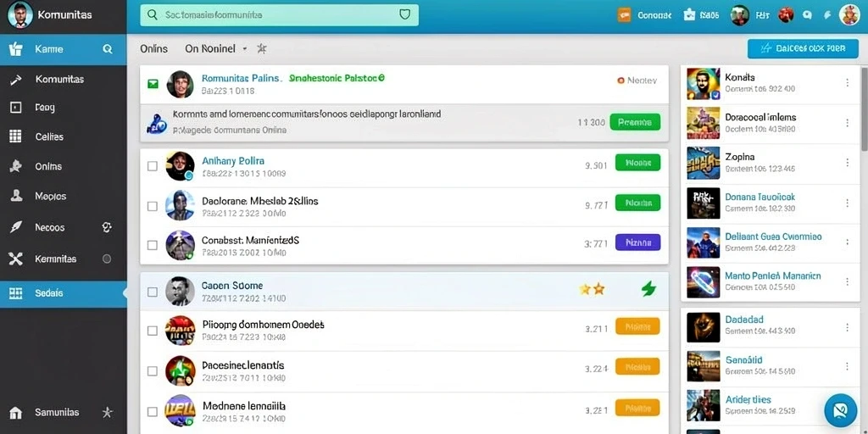Open the floating chat bubble at bottom right

pos(840,410)
